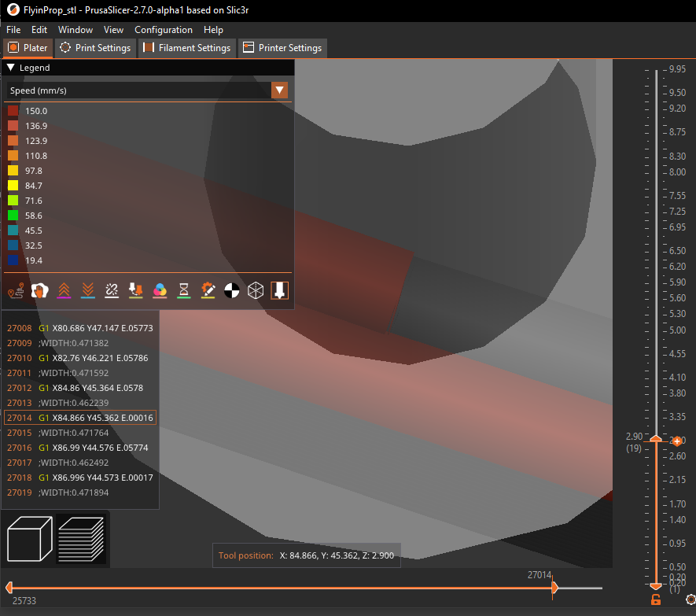Toggle custom G-code markers
This screenshot has height=616, width=696.
click(208, 290)
